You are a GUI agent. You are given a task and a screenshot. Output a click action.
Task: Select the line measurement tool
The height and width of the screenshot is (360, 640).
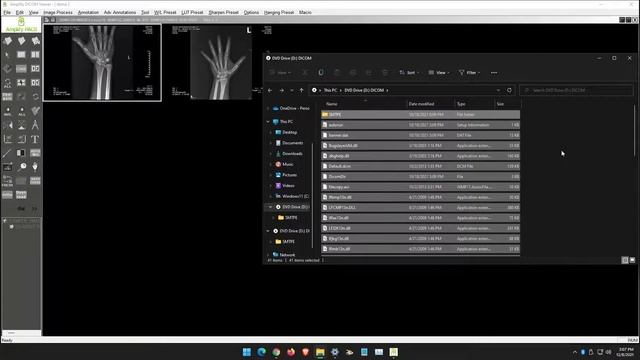(x=7, y=153)
